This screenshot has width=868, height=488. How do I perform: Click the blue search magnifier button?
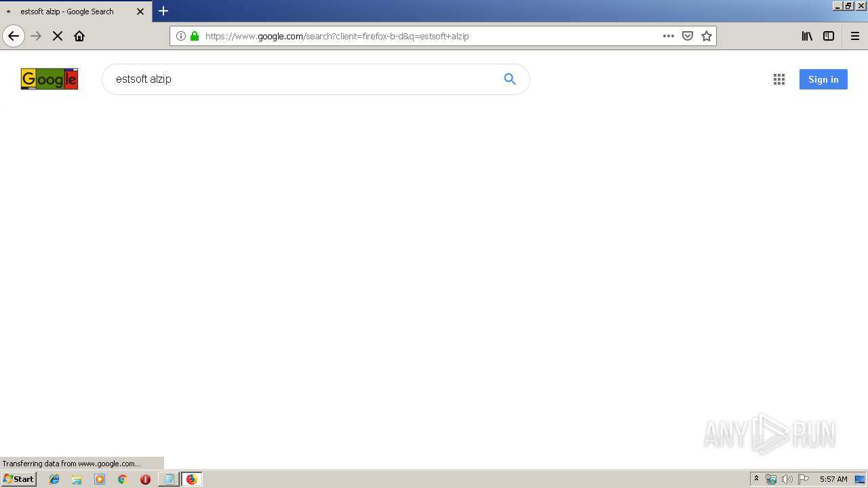pyautogui.click(x=510, y=79)
